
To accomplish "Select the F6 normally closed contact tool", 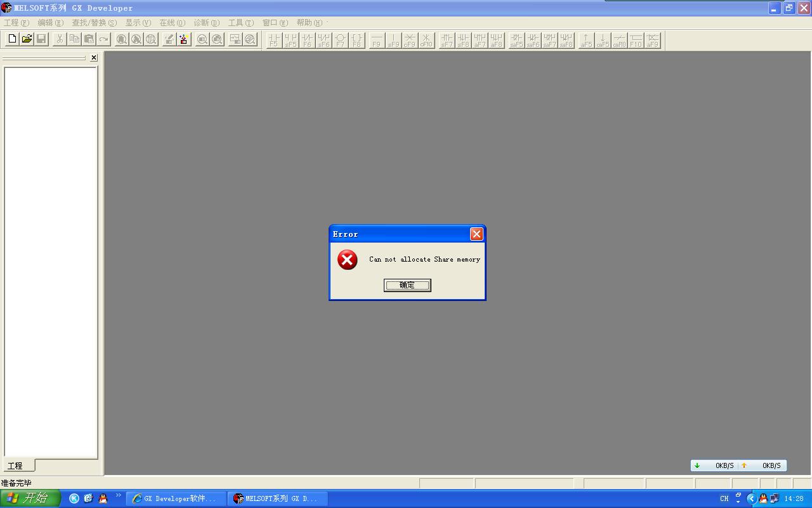I will pos(307,41).
